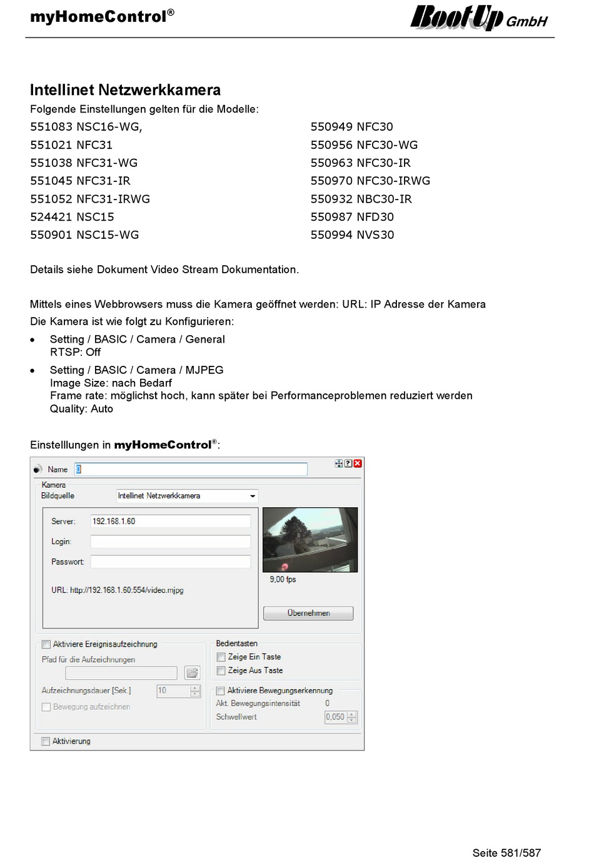
Task: Click the Intellinet Netzwerkkamera heading
Action: coord(125,90)
